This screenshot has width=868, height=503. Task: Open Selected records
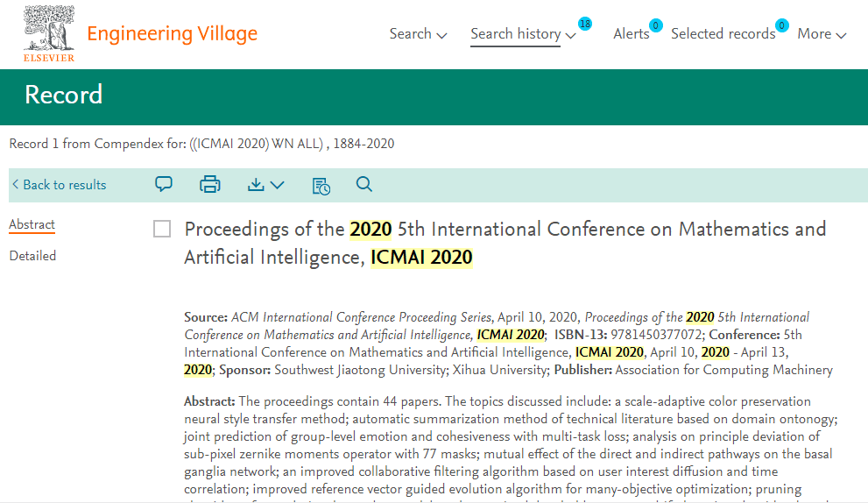[x=723, y=34]
